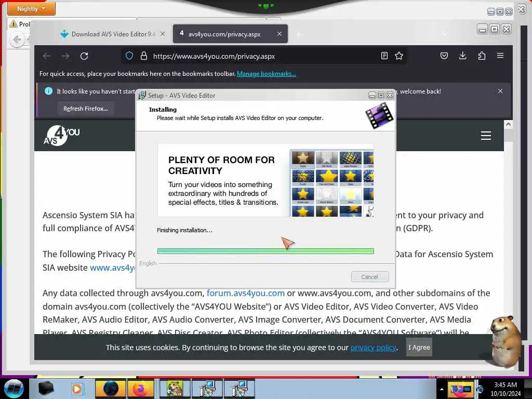Click the effects thumbnail grid in the installer
The image size is (532, 399).
[x=332, y=183]
